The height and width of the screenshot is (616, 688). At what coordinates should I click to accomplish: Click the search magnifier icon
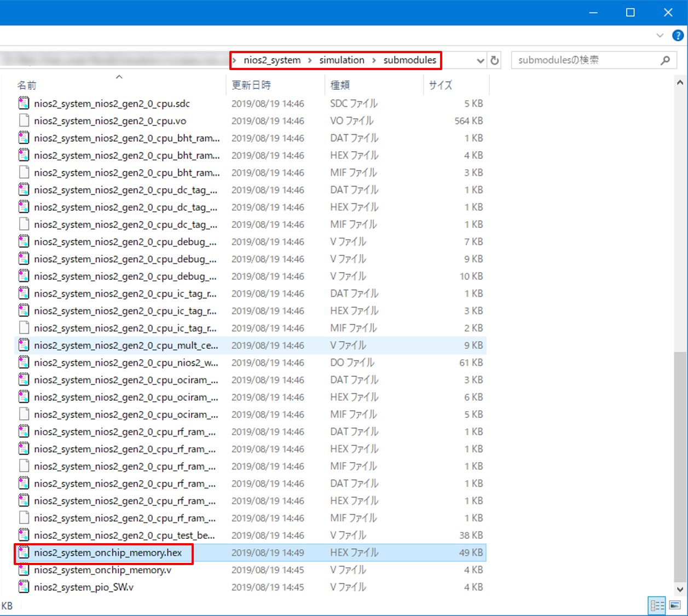(665, 60)
